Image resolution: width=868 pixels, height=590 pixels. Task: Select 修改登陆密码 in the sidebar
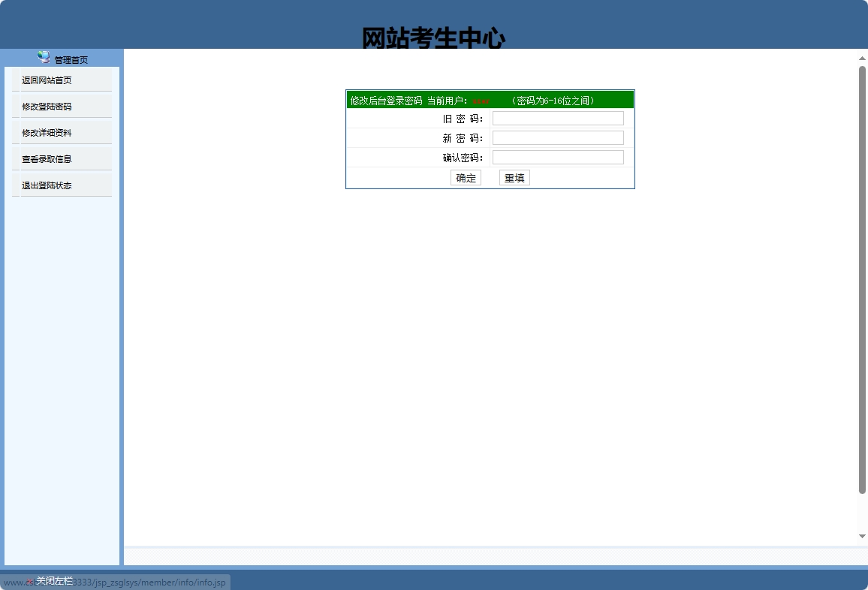[48, 106]
